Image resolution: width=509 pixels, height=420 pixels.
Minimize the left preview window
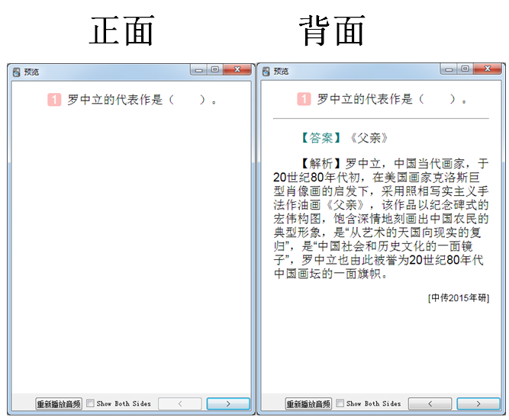click(198, 69)
